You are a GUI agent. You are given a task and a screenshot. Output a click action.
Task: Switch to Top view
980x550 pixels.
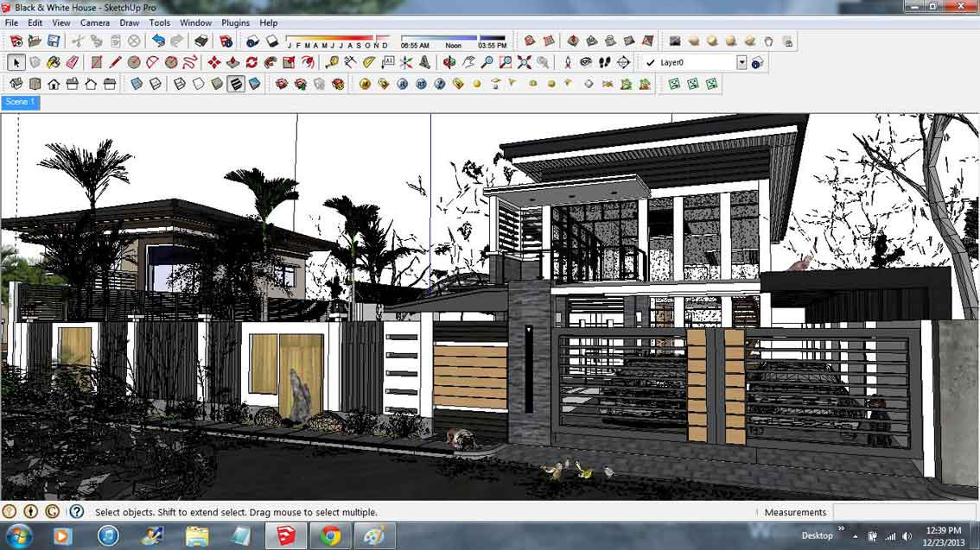[35, 84]
